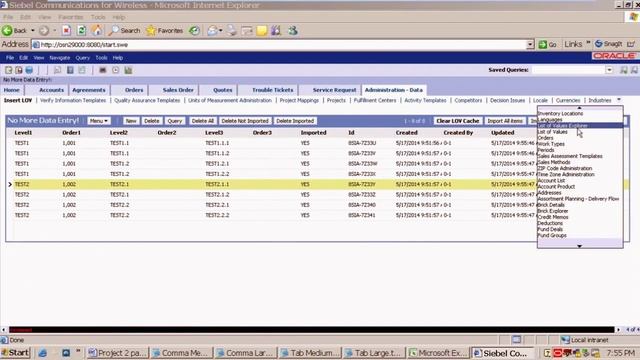Click the Show Desktop quick launch icon

click(66, 353)
